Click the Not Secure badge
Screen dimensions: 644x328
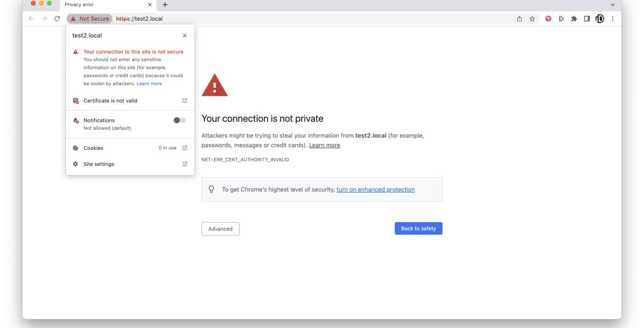point(89,19)
